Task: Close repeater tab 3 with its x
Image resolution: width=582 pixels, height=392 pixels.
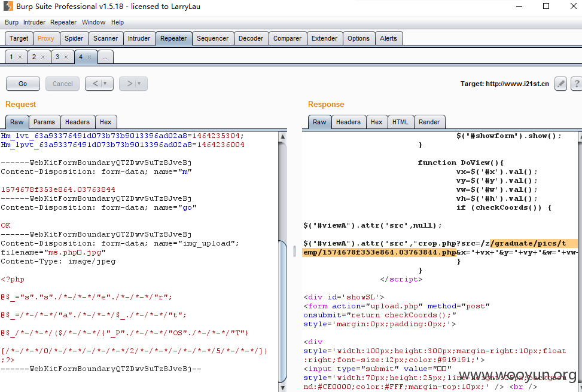Action: click(x=66, y=57)
